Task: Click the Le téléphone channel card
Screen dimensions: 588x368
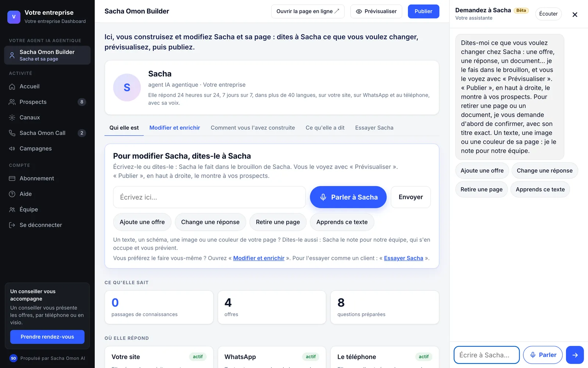Action: 385,357
